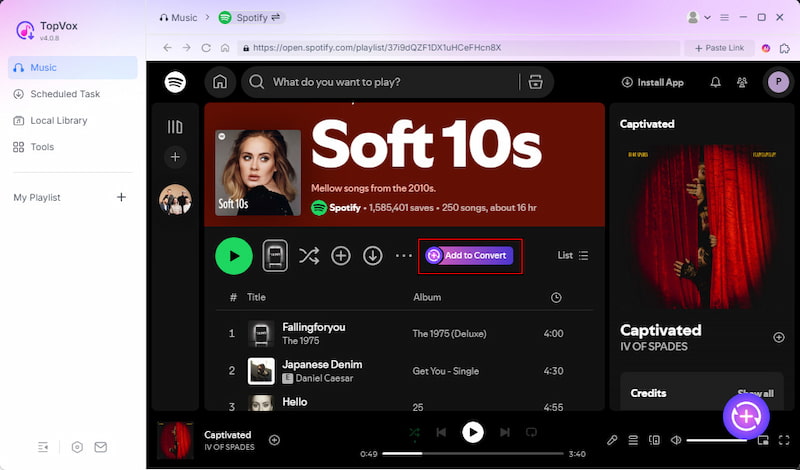This screenshot has height=470, width=800.
Task: Click the Spotify owner link
Action: point(344,208)
